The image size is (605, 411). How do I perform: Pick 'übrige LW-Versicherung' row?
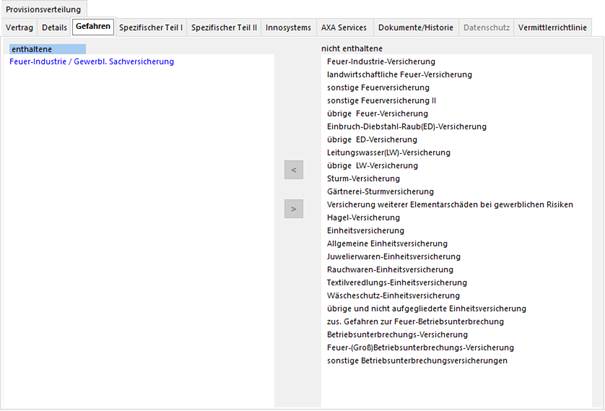[x=373, y=166]
